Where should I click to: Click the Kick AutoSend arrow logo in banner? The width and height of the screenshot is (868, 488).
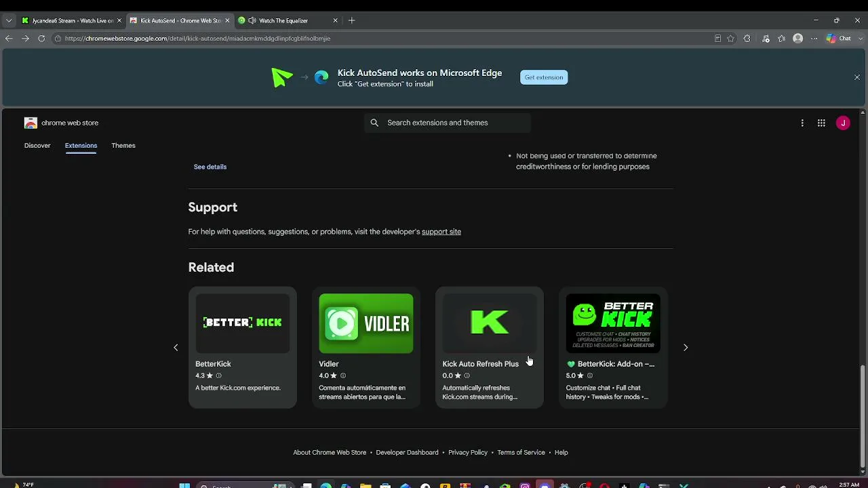tap(281, 77)
